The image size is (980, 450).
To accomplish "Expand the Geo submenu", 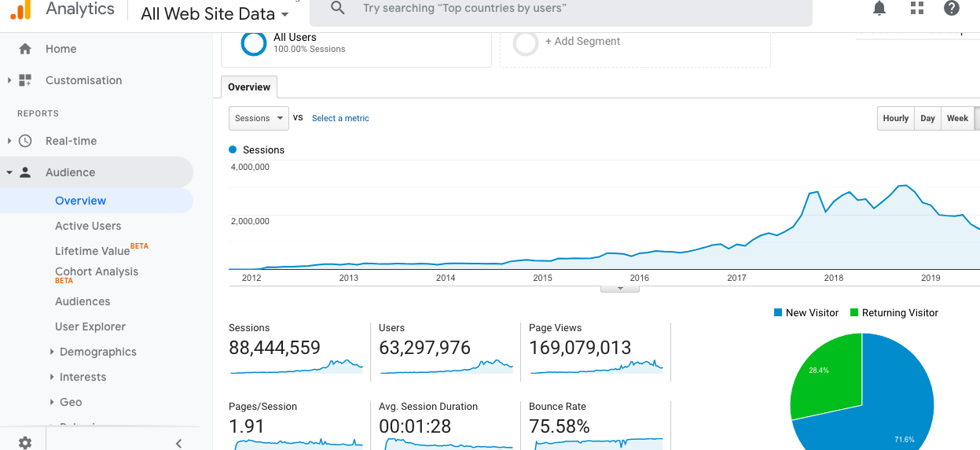I will 52,402.
